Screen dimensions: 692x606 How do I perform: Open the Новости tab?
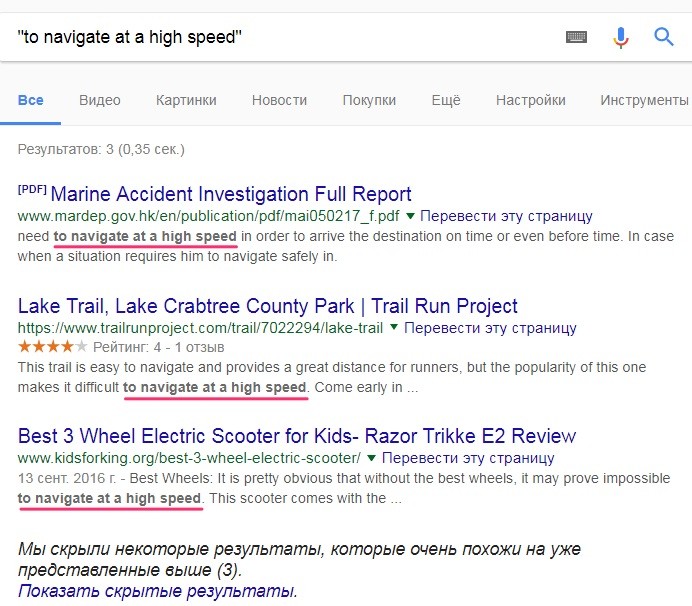coord(279,100)
